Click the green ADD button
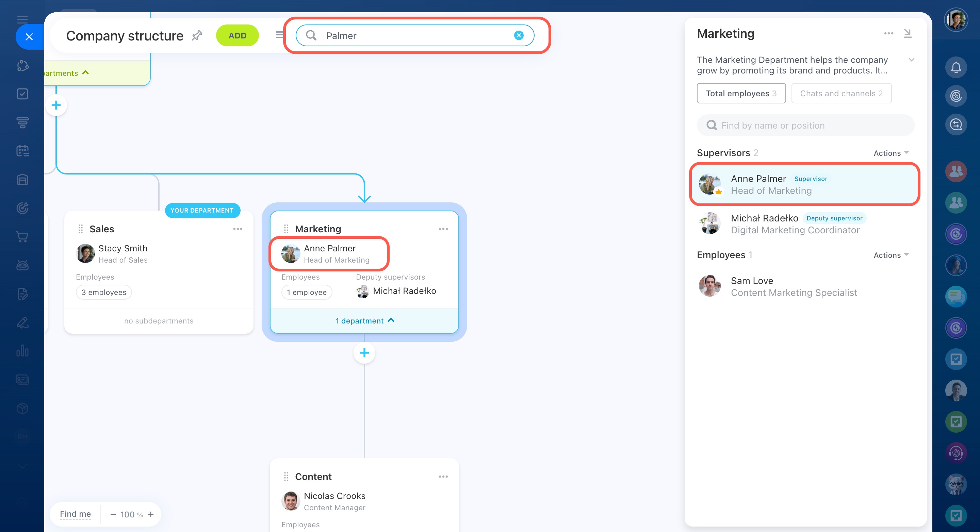 click(238, 36)
